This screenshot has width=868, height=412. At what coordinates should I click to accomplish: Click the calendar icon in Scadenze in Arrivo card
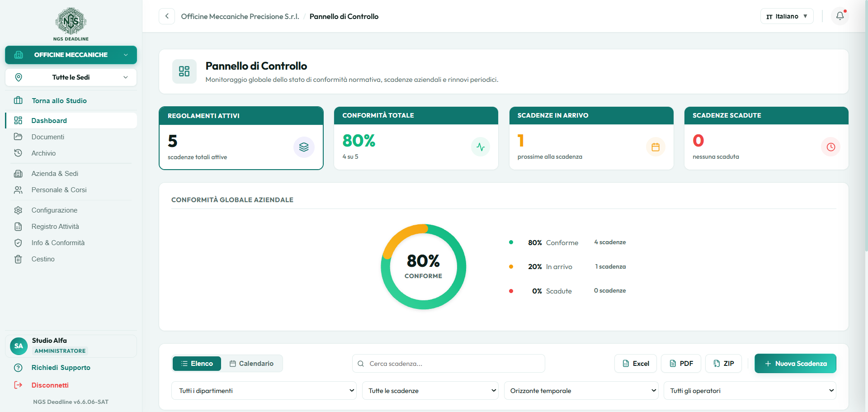[656, 147]
